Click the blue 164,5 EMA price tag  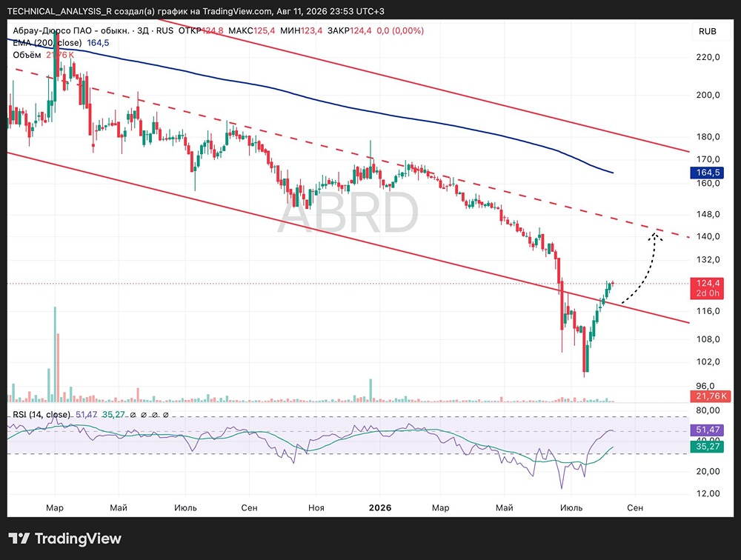[x=708, y=173]
